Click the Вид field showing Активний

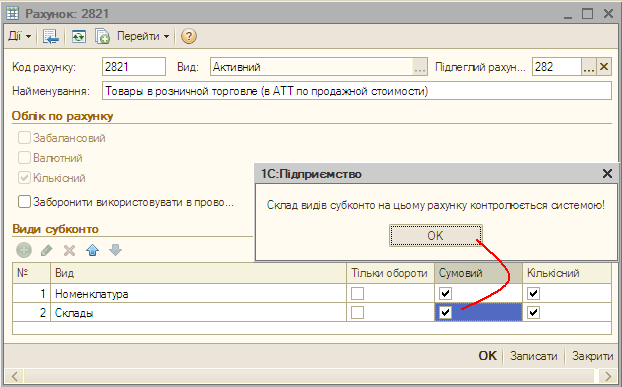(311, 67)
